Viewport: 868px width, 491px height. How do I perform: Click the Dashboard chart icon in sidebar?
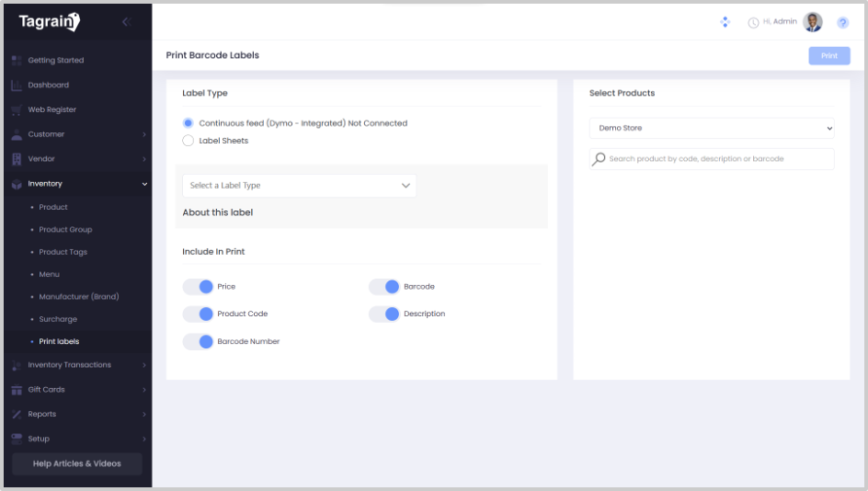[x=17, y=86]
